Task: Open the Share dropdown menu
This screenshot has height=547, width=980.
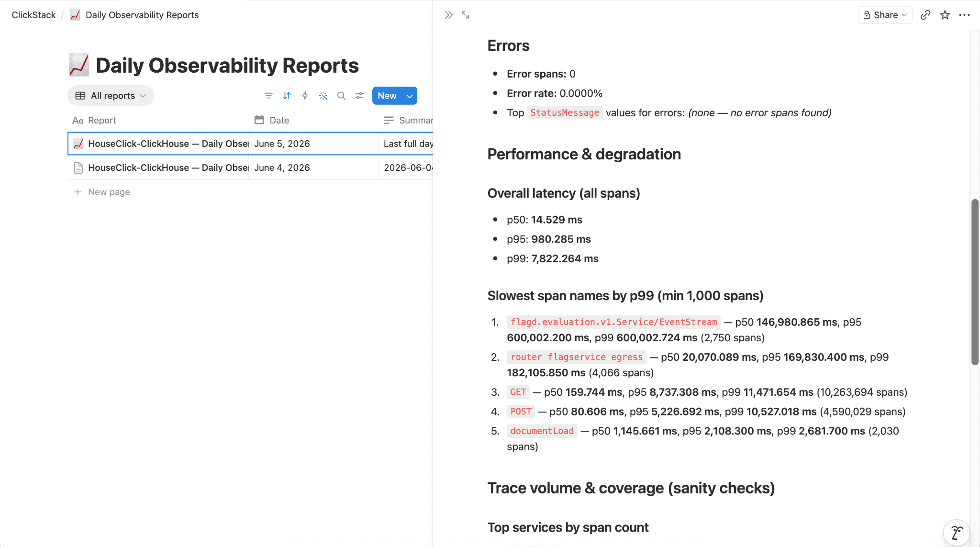Action: coord(885,15)
